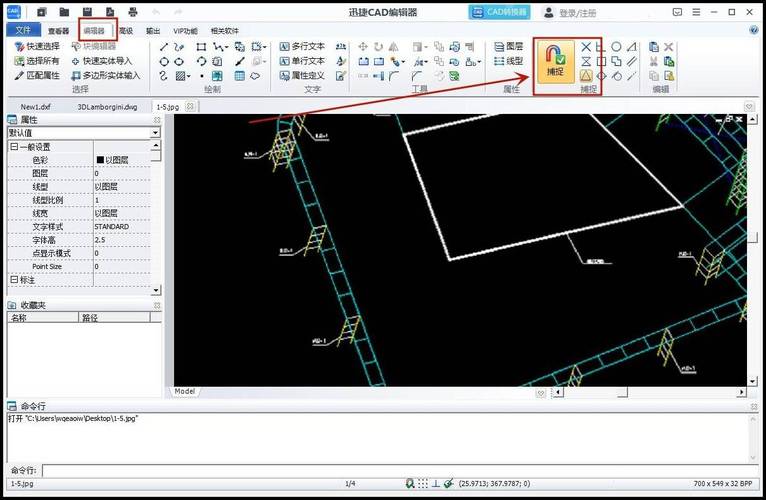
Task: Select the Ellipse drawing tool
Action: pyautogui.click(x=179, y=62)
